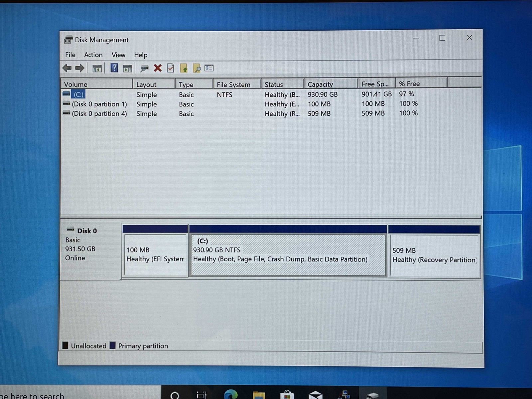Sort by the Volume column header
Image resolution: width=532 pixels, height=399 pixels.
[96, 84]
